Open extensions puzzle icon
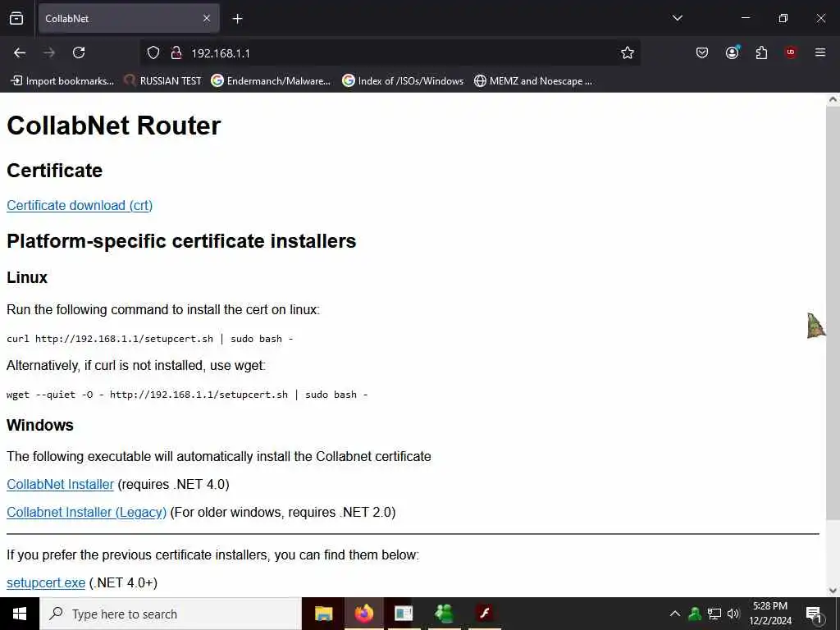The image size is (840, 630). [761, 52]
